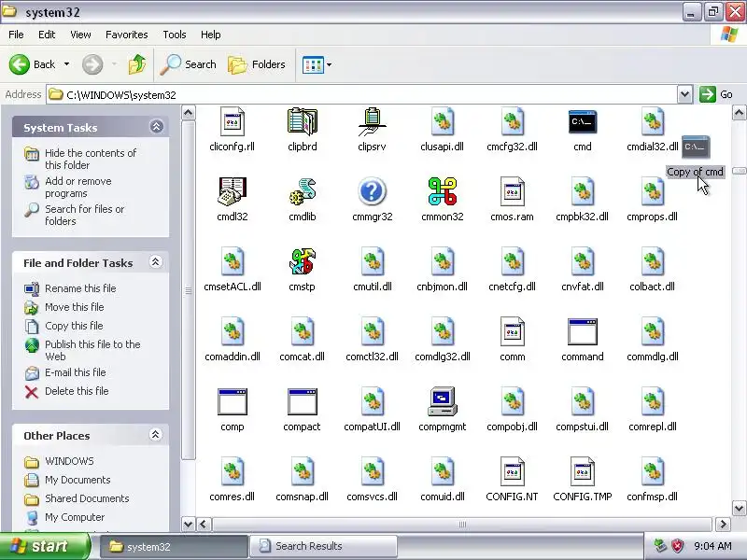Select the CONFIG.NT file icon
The width and height of the screenshot is (747, 560).
[x=512, y=471]
